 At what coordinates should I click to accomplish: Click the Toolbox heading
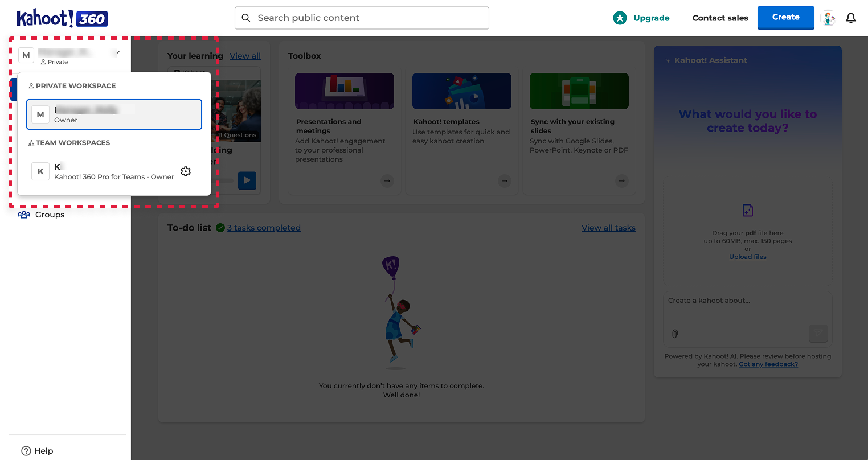305,56
